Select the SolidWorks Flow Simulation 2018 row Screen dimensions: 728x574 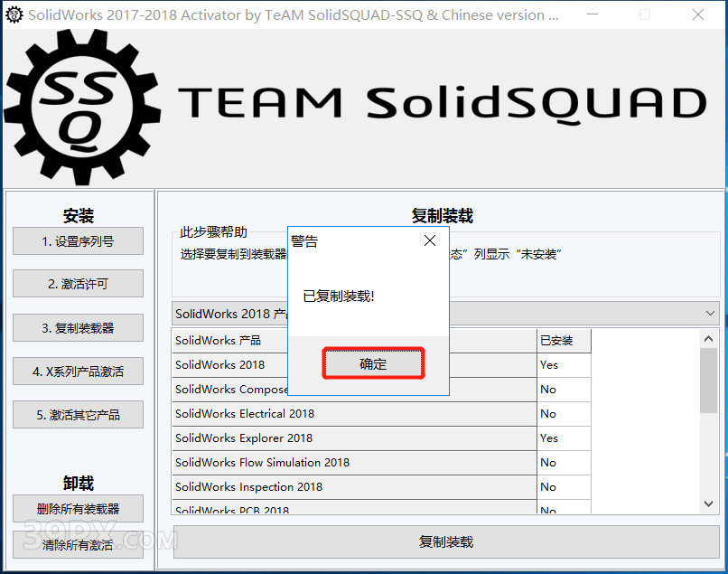click(x=354, y=463)
